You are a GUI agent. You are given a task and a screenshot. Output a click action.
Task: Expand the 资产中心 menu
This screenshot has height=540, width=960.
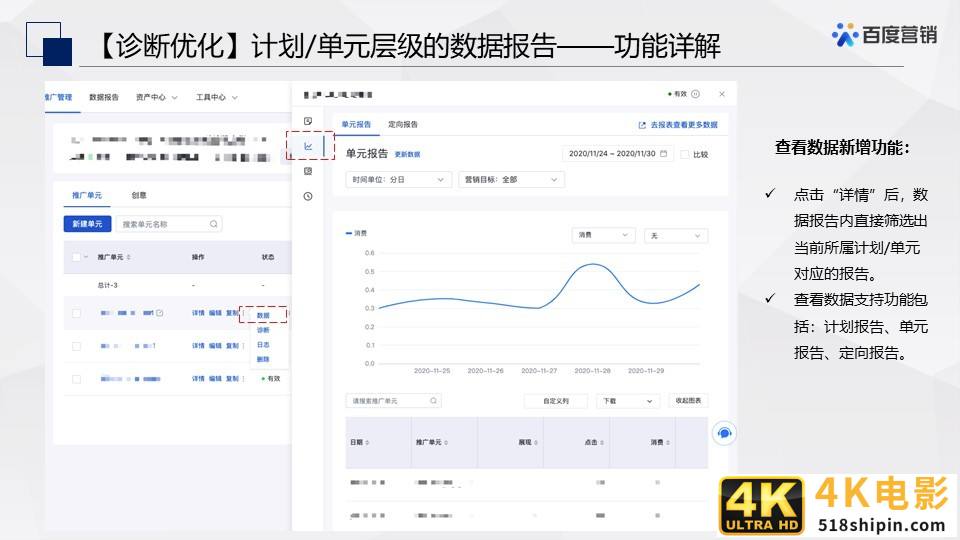pos(157,97)
